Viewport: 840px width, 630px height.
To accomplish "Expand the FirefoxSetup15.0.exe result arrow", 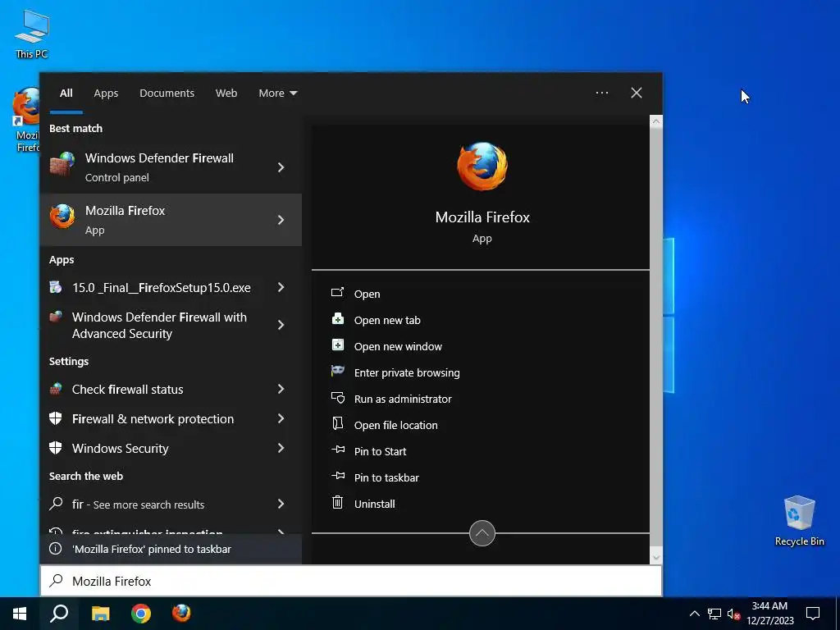I will click(281, 287).
